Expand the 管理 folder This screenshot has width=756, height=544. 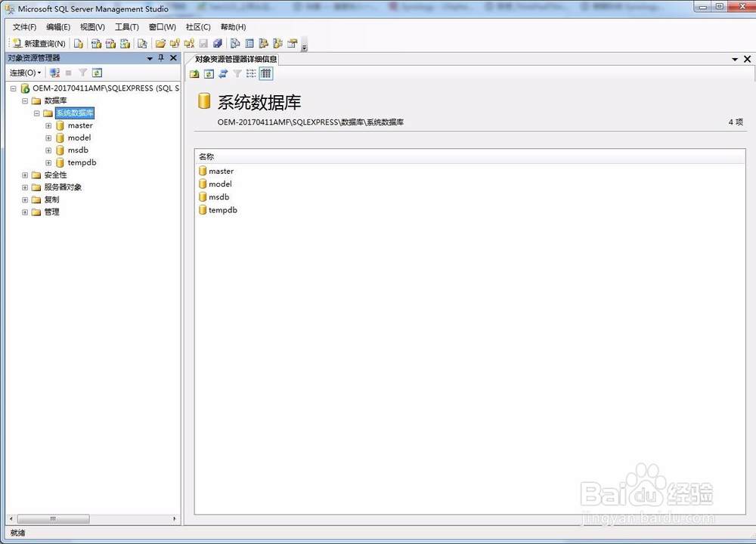pyautogui.click(x=25, y=212)
